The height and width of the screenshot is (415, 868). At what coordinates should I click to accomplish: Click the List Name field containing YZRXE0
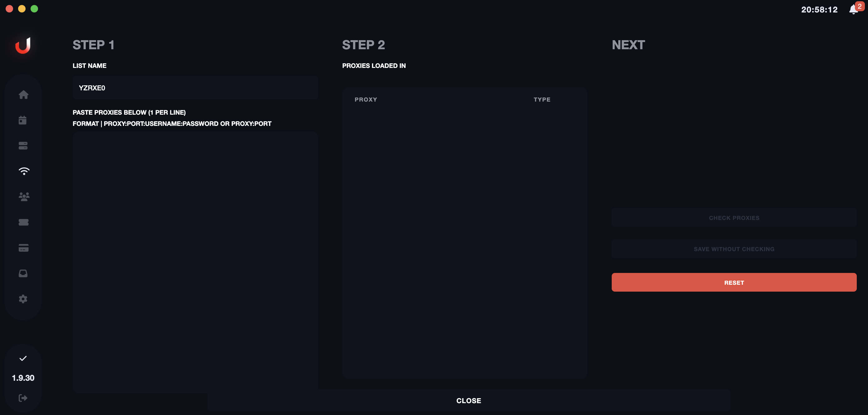coord(195,88)
